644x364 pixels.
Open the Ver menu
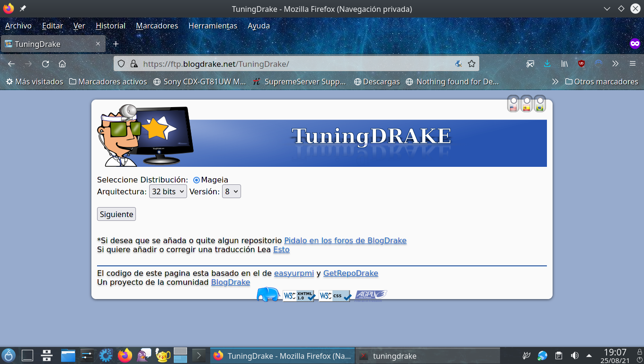pyautogui.click(x=79, y=26)
